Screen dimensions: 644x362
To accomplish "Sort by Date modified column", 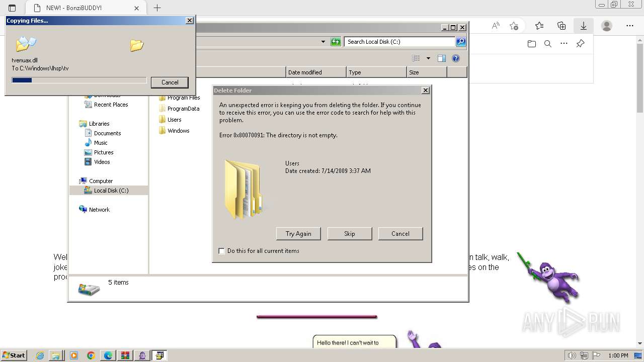I will (x=316, y=72).
